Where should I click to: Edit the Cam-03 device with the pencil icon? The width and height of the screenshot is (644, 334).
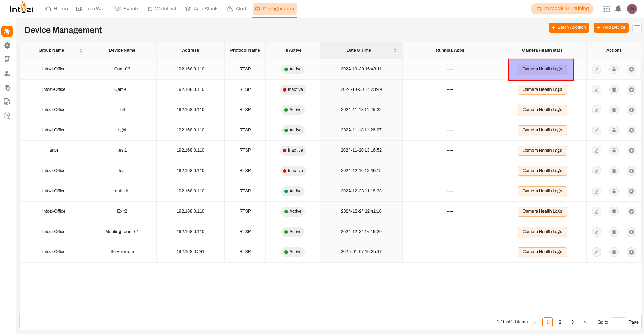pyautogui.click(x=597, y=69)
